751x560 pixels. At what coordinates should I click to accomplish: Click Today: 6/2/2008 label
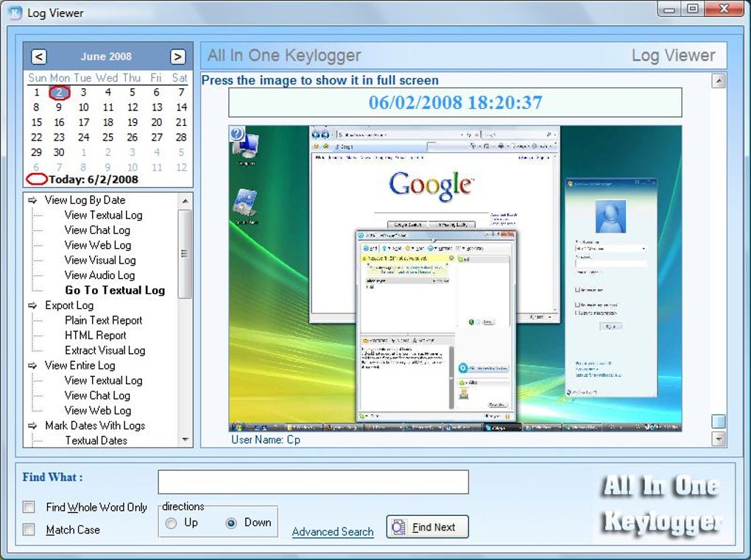pos(94,180)
